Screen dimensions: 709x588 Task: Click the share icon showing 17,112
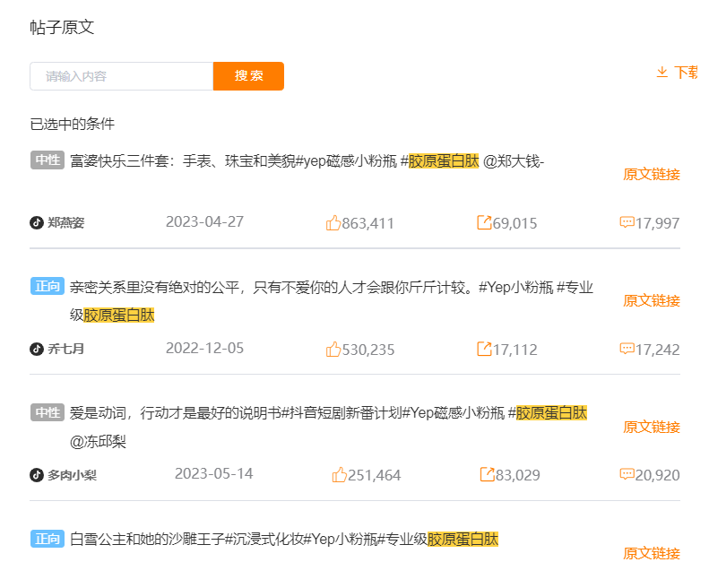tap(484, 349)
